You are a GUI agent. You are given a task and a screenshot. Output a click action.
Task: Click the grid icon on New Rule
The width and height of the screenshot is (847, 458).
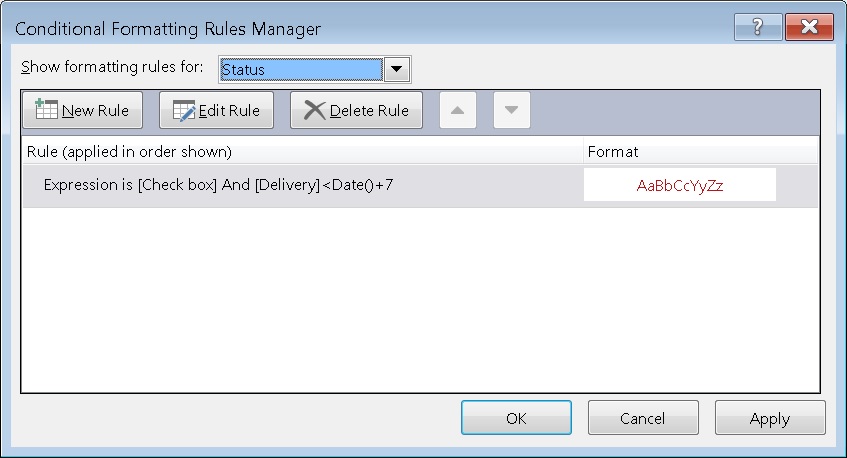click(46, 110)
